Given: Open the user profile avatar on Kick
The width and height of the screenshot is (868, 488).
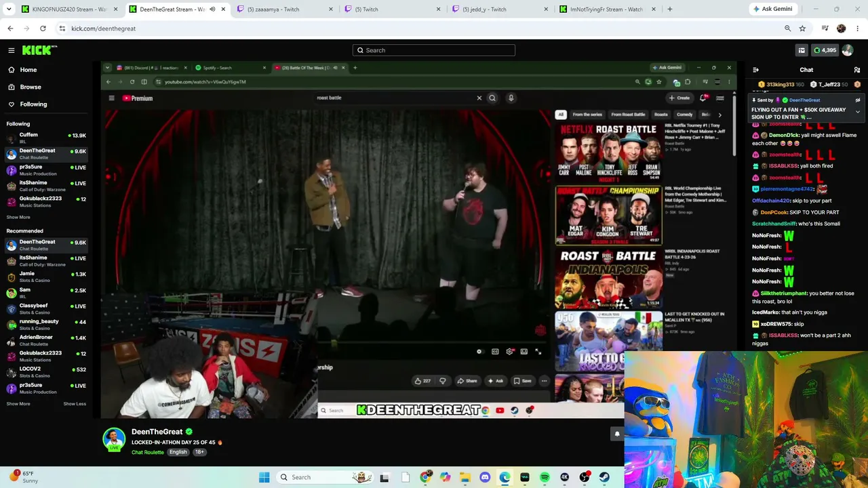Looking at the screenshot, I should point(848,50).
